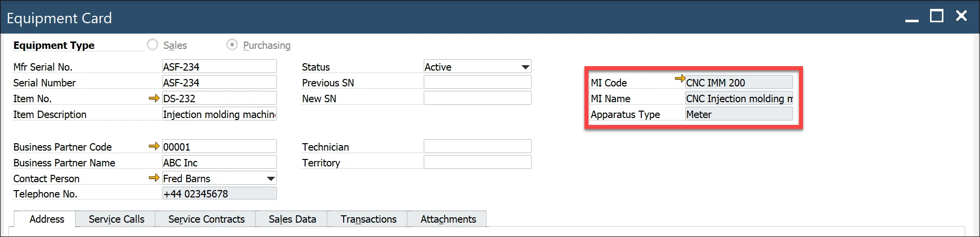Viewport: 980px width, 237px height.
Task: Minimize the Equipment Card window
Action: tap(912, 18)
